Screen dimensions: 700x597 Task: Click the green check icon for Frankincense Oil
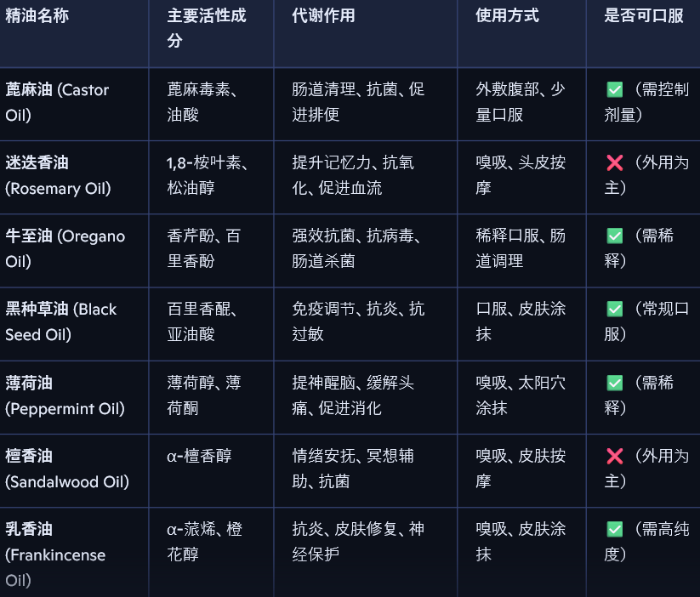[x=614, y=530]
